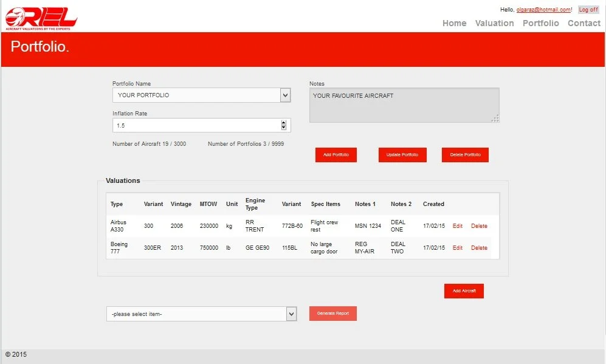The height and width of the screenshot is (364, 606).
Task: Click the 'DEAL ONE' cell
Action: click(x=398, y=225)
